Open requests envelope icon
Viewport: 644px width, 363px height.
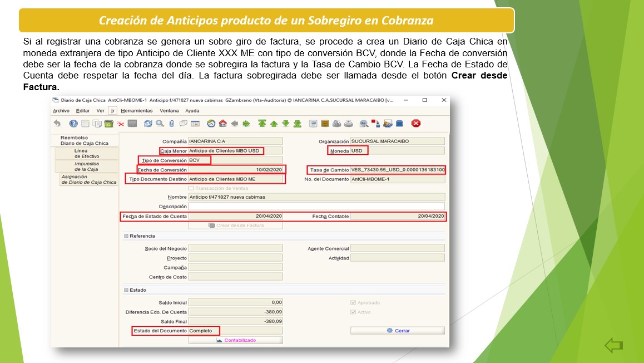pyautogui.click(x=388, y=124)
